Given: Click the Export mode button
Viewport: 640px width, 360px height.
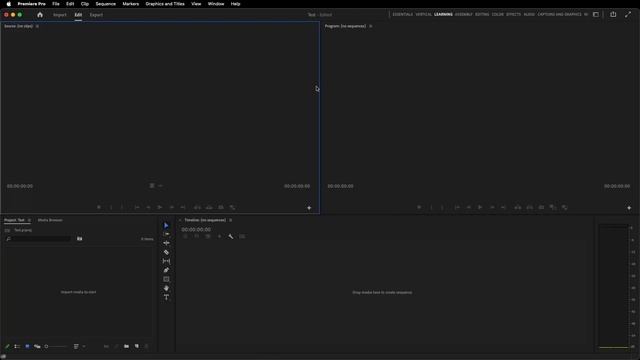Looking at the screenshot, I should [x=96, y=15].
